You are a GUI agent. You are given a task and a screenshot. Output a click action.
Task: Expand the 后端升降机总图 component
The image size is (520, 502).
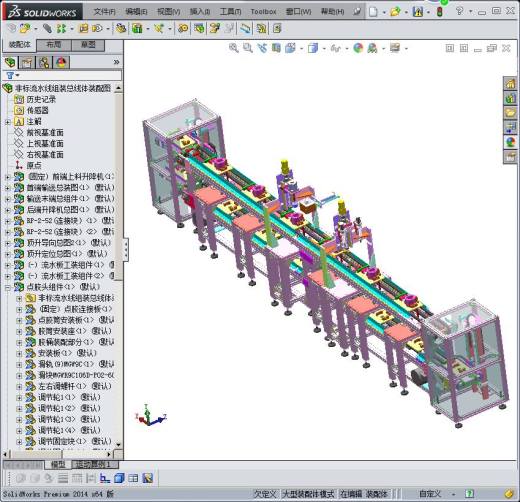click(x=8, y=210)
